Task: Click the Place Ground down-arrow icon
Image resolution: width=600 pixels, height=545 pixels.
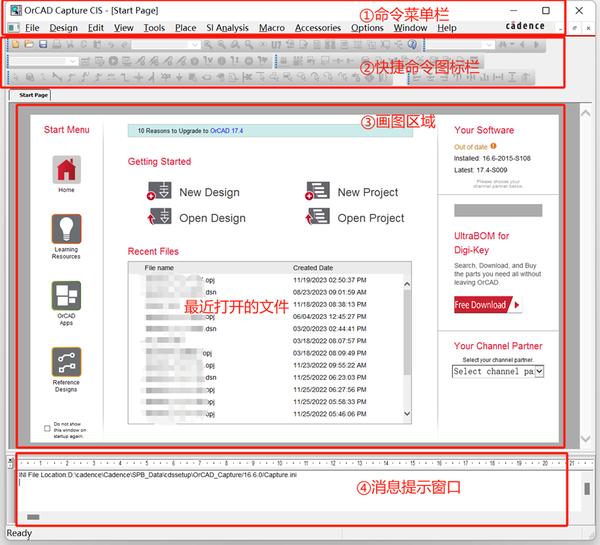Action: pyautogui.click(x=179, y=78)
